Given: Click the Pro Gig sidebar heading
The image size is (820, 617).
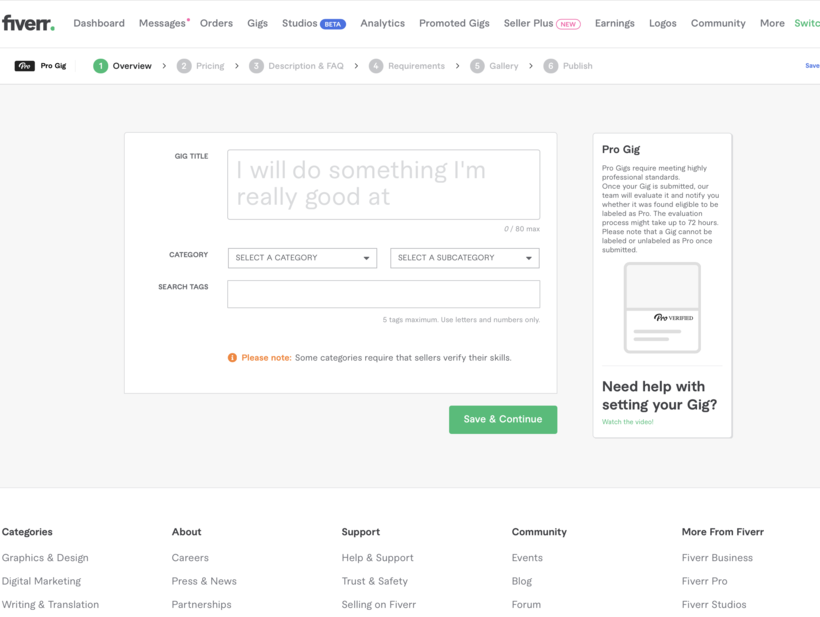Looking at the screenshot, I should [621, 150].
